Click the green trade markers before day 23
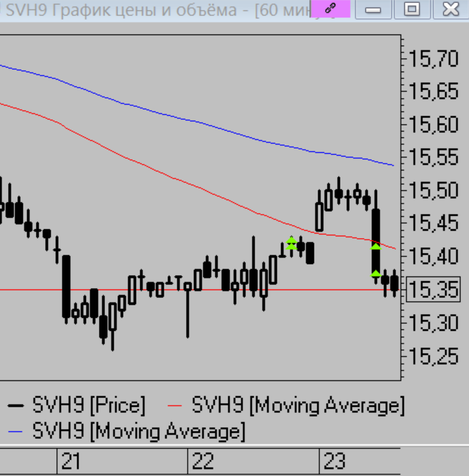The width and height of the screenshot is (469, 476). pos(292,243)
